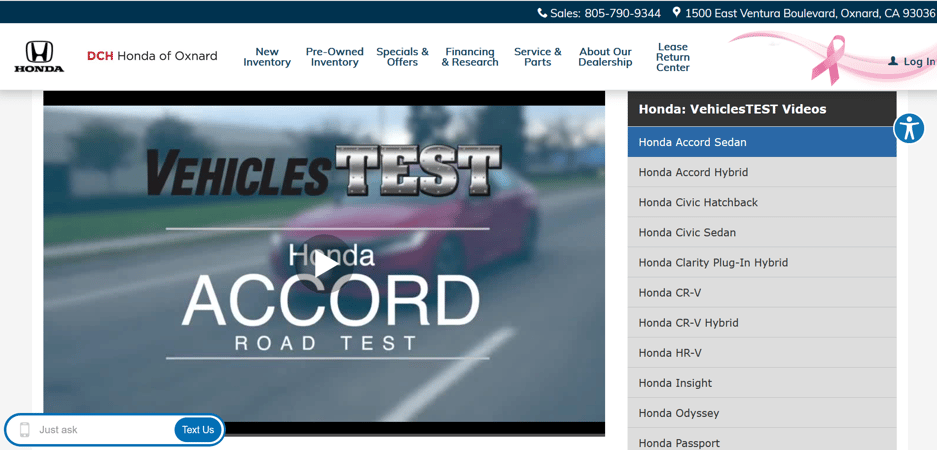Select Honda CR-V Hybrid video
This screenshot has height=450, width=937.
[x=688, y=323]
